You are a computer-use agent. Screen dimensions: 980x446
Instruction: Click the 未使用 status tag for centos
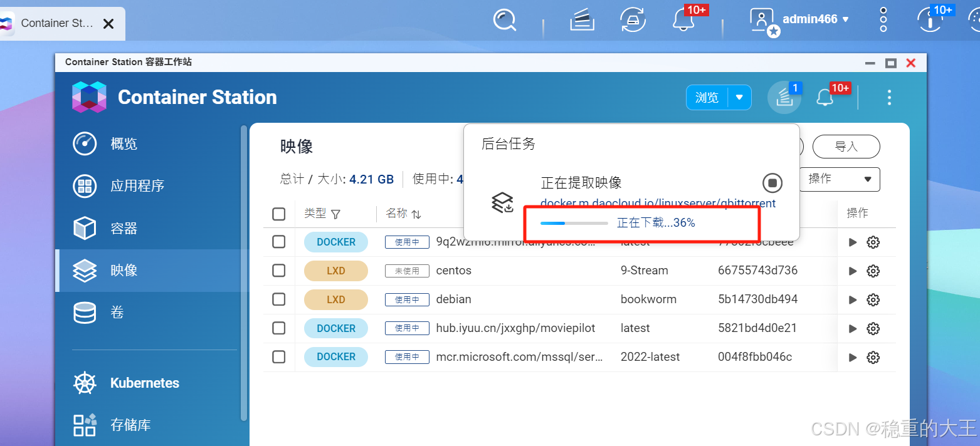coord(407,271)
